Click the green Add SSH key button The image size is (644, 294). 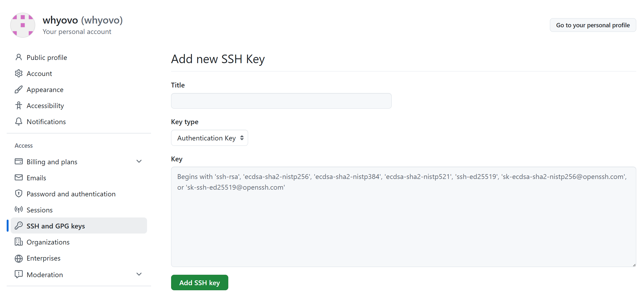coord(200,282)
